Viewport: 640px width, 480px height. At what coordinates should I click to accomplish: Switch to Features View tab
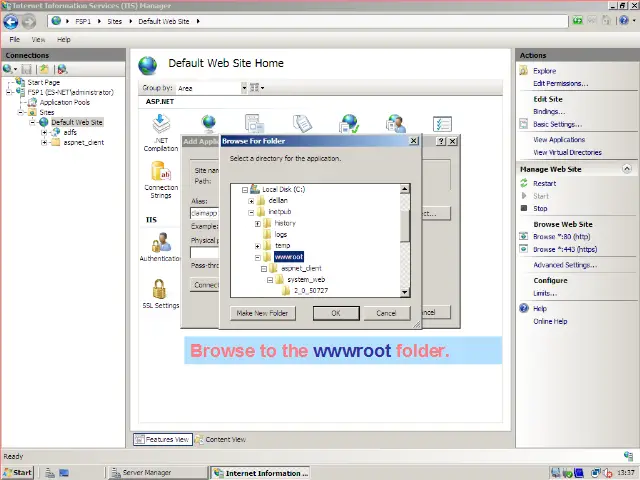click(162, 439)
